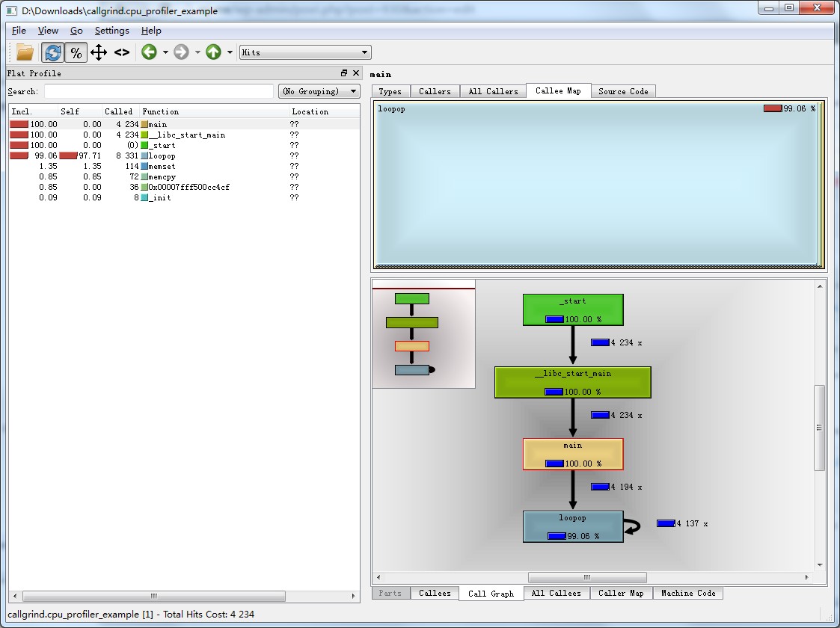Go up with the green up arrow

click(213, 52)
